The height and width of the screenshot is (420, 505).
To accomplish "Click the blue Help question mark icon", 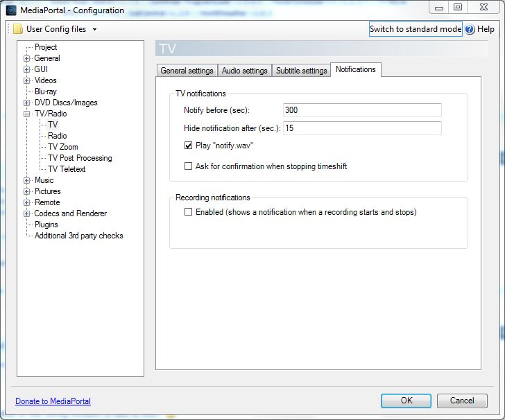I will 470,29.
